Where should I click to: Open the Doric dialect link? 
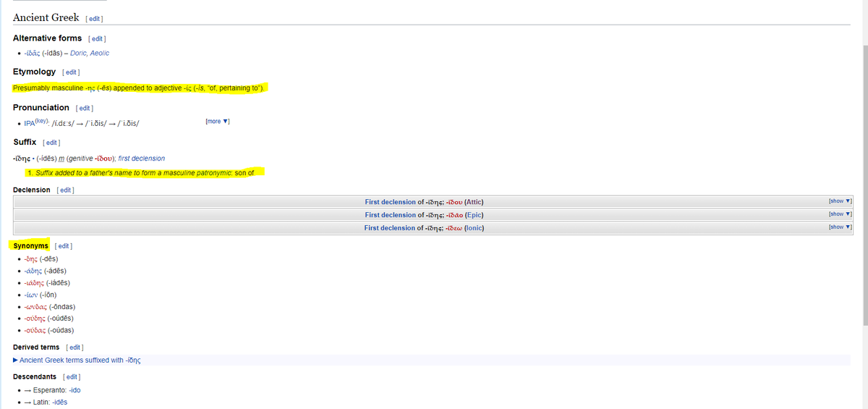[x=79, y=54]
